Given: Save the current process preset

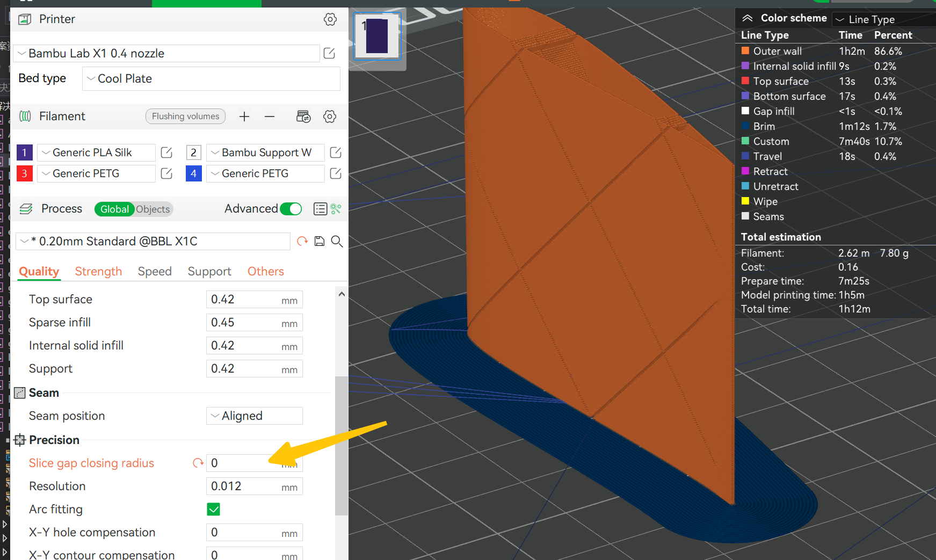Looking at the screenshot, I should [x=319, y=241].
